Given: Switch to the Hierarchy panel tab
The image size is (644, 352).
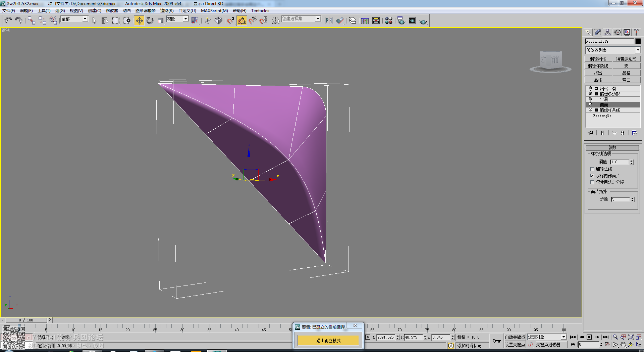Looking at the screenshot, I should 607,32.
